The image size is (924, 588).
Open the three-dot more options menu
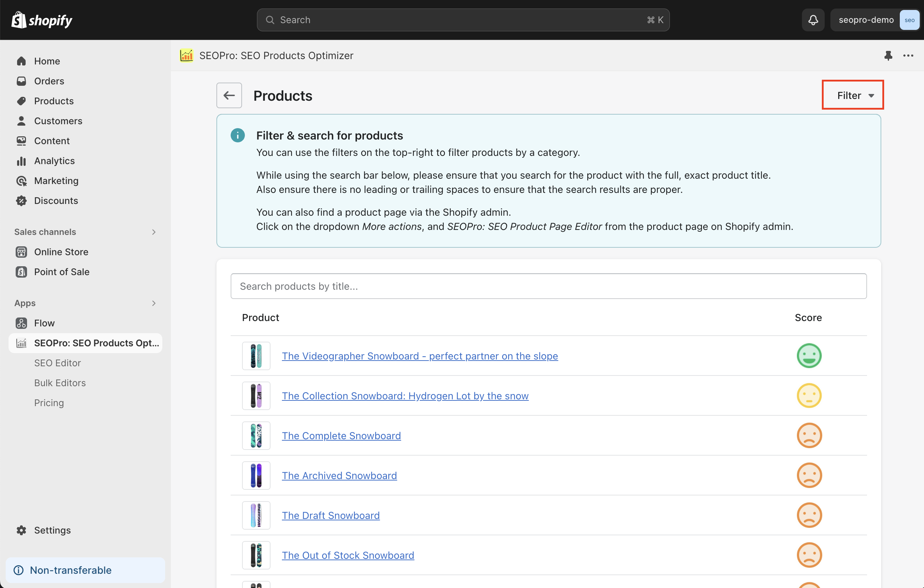[908, 56]
